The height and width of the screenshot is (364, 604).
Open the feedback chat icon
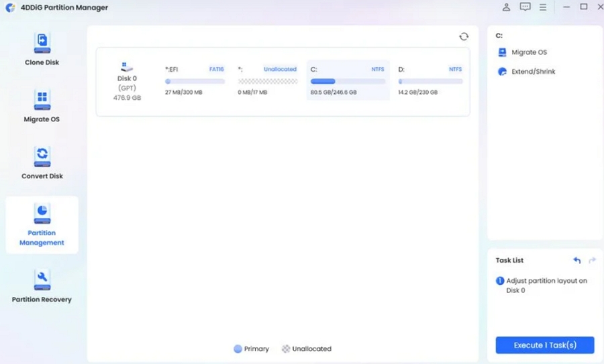coord(525,7)
